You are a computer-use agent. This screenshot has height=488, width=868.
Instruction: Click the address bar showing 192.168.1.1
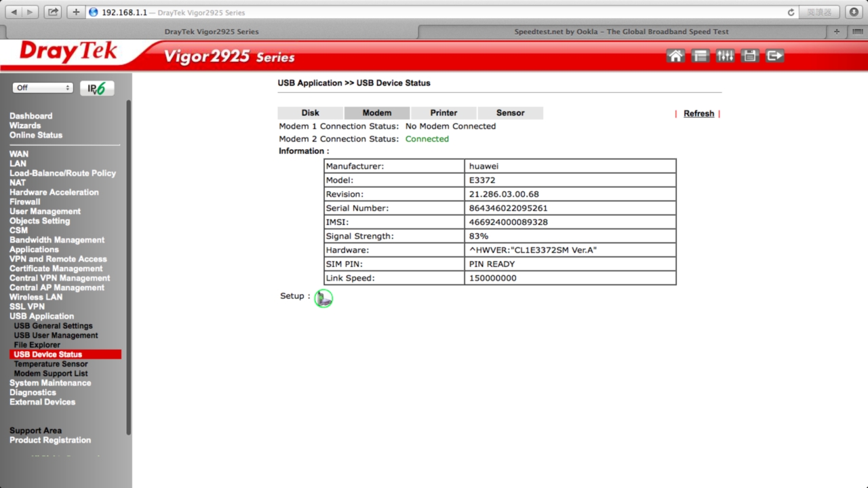click(441, 12)
